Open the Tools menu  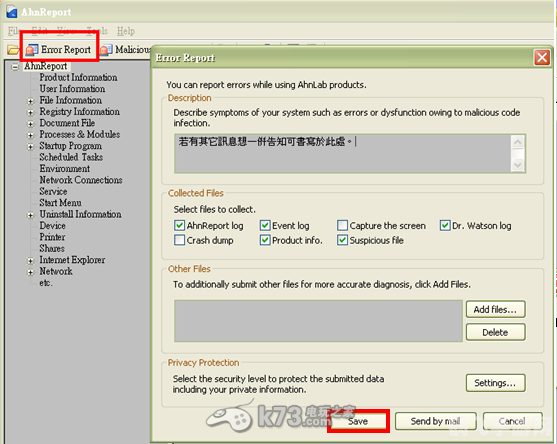click(97, 31)
